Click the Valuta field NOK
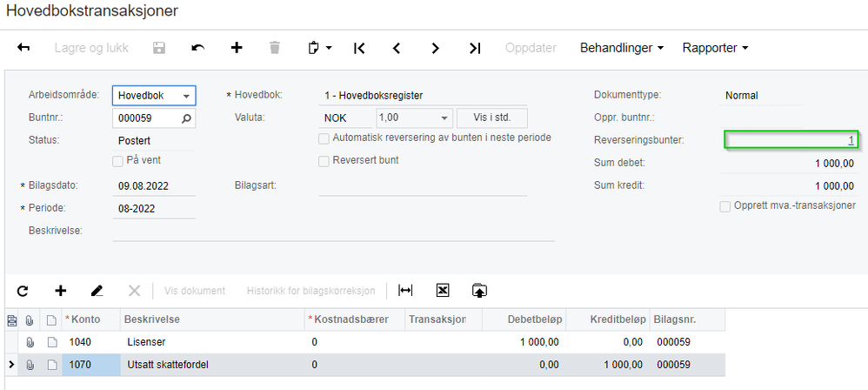The width and height of the screenshot is (868, 390). point(346,118)
